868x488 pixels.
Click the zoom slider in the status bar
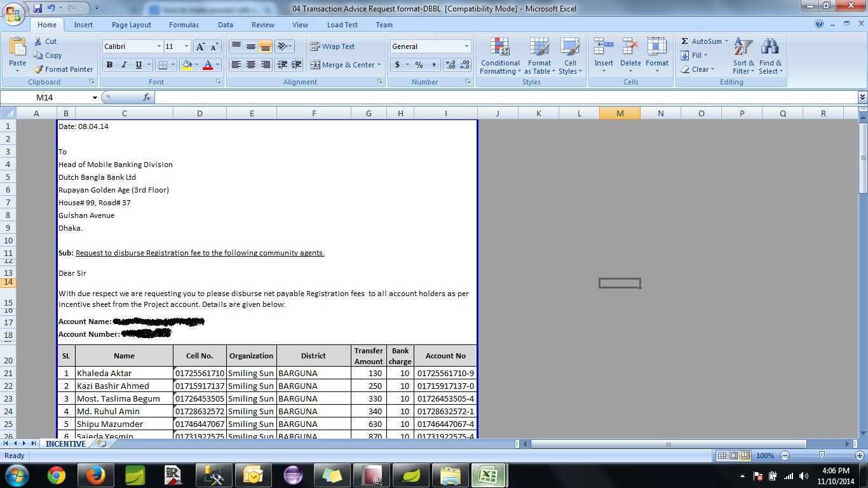(x=822, y=456)
